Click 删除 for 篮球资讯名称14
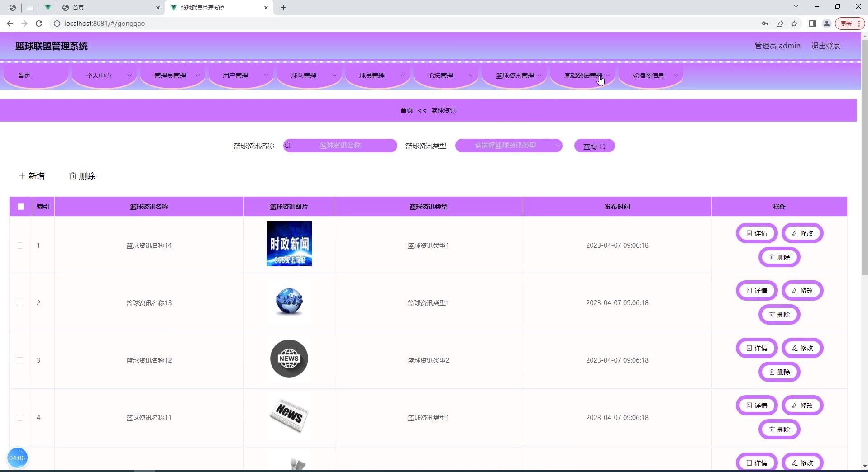868x472 pixels. pyautogui.click(x=779, y=257)
